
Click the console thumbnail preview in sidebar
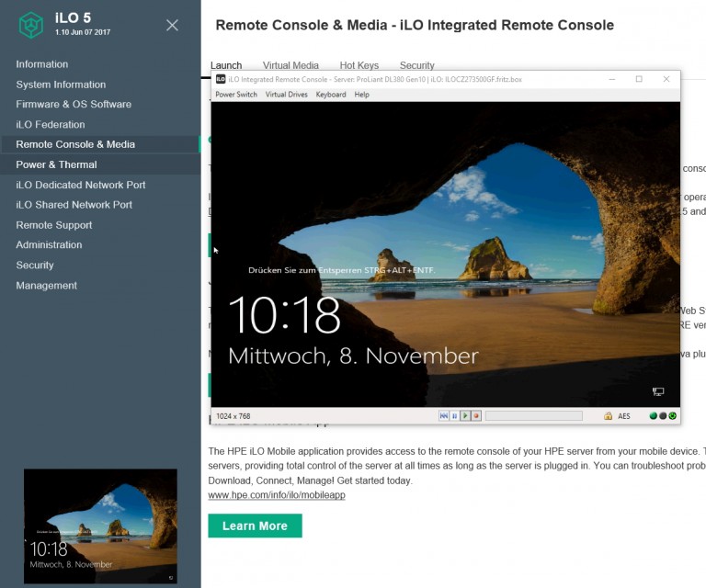point(100,526)
